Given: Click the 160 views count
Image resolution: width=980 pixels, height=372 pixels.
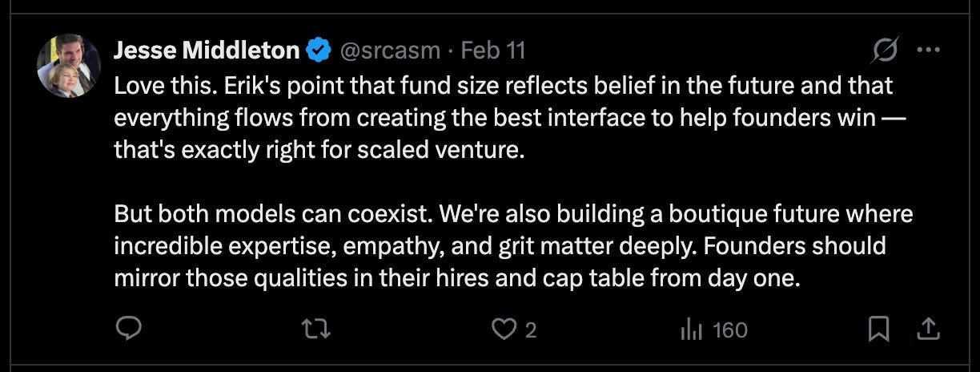Looking at the screenshot, I should (x=729, y=330).
